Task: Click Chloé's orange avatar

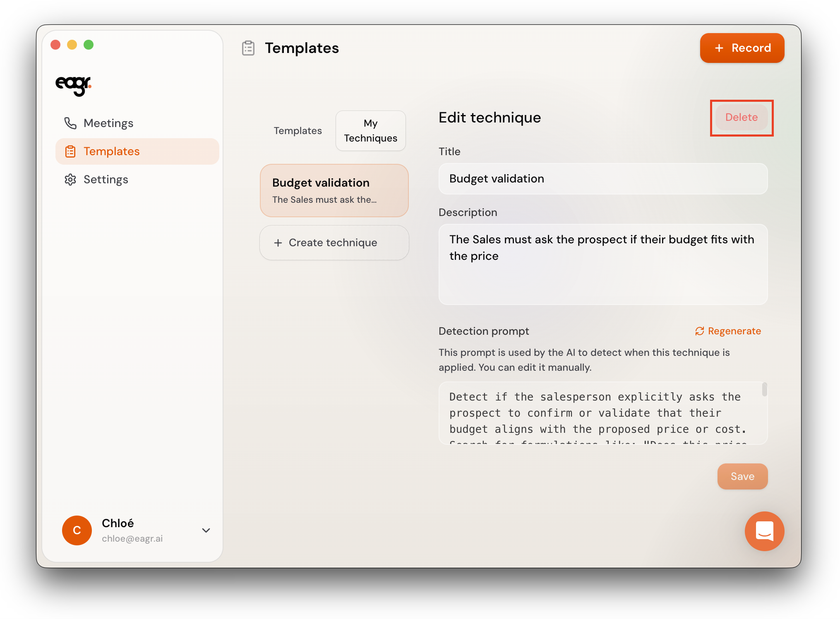Action: 77,530
